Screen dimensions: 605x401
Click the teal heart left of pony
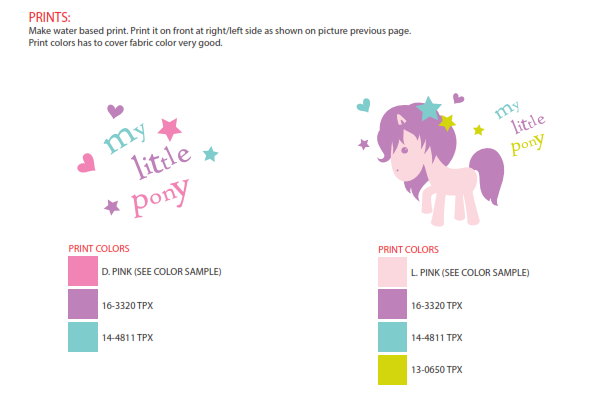pos(363,105)
